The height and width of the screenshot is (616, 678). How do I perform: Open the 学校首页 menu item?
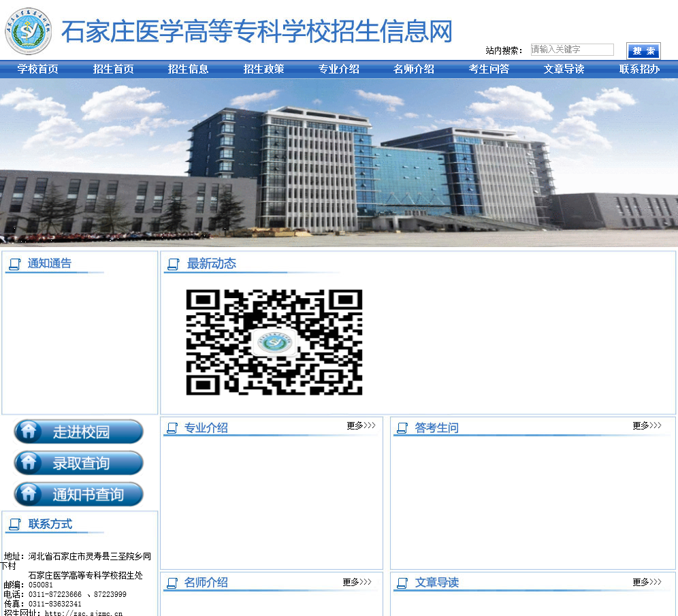coord(37,69)
